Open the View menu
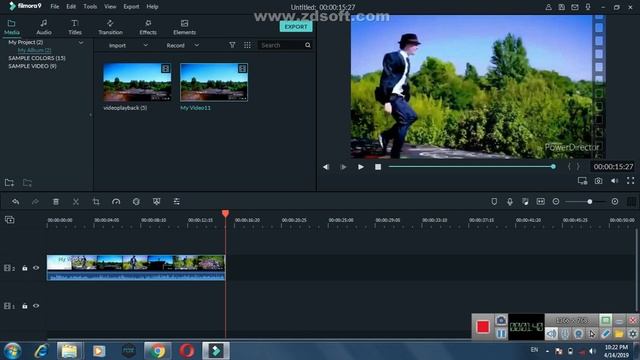Screen dimensions: 640x360 (110, 7)
